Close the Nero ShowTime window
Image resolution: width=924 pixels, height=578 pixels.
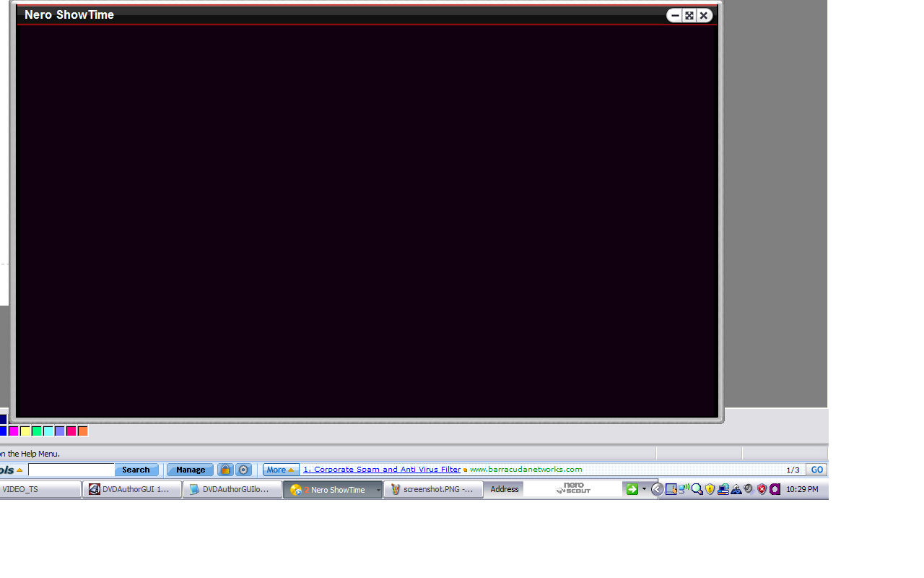pos(704,15)
